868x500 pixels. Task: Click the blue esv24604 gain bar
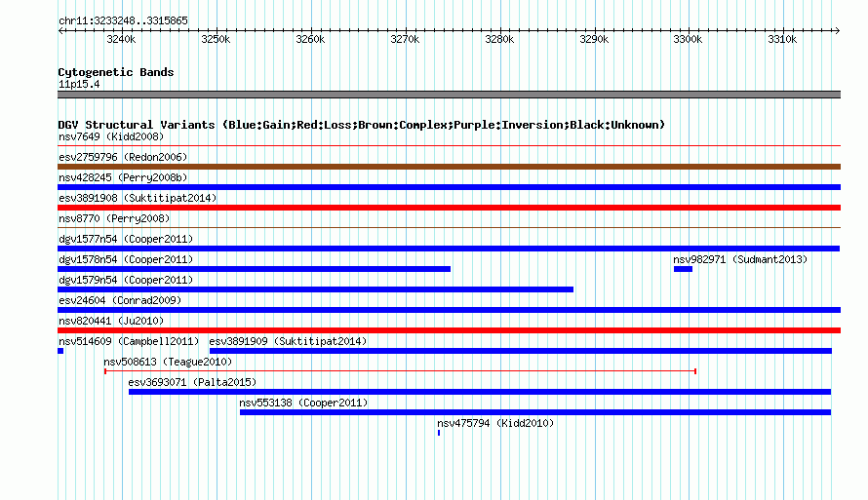449,310
